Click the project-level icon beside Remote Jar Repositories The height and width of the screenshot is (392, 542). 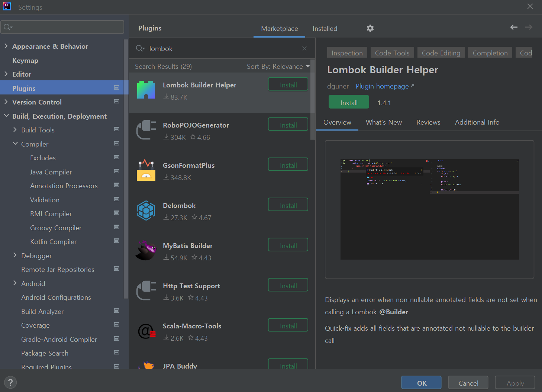116,269
